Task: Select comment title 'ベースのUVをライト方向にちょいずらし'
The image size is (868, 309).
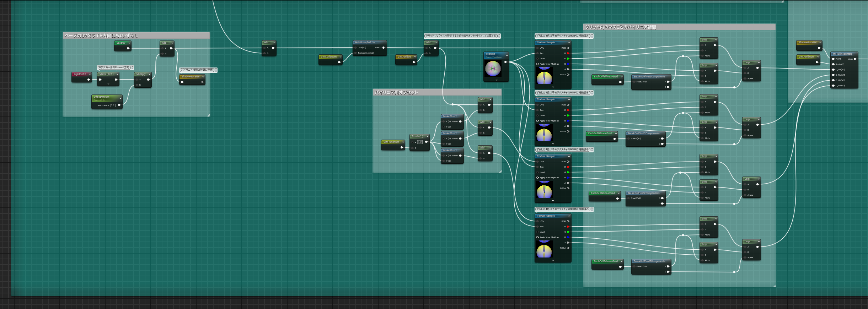Action: [x=101, y=36]
